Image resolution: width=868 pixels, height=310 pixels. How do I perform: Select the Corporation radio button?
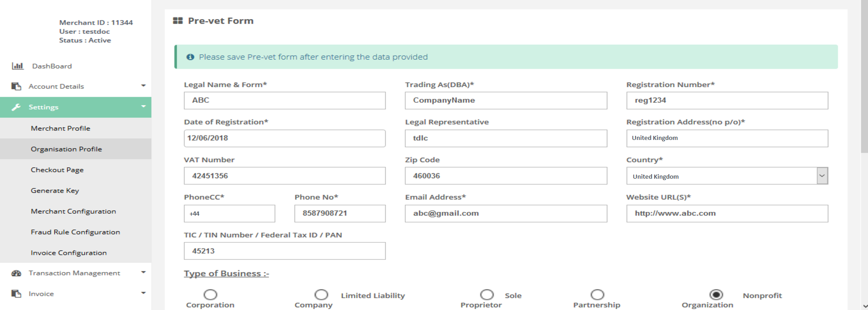pyautogui.click(x=210, y=294)
